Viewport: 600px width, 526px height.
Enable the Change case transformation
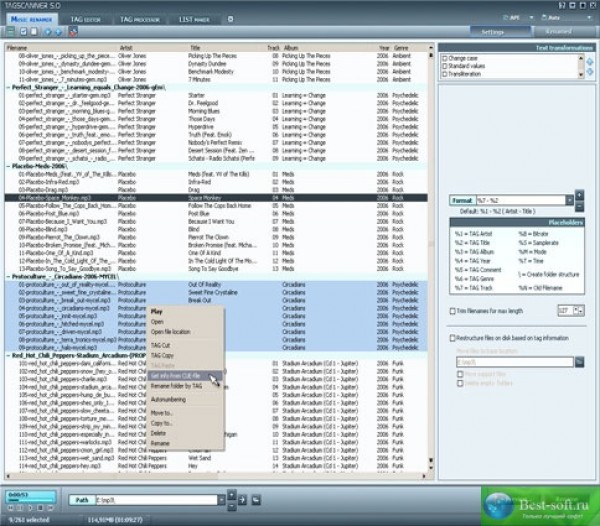point(446,58)
